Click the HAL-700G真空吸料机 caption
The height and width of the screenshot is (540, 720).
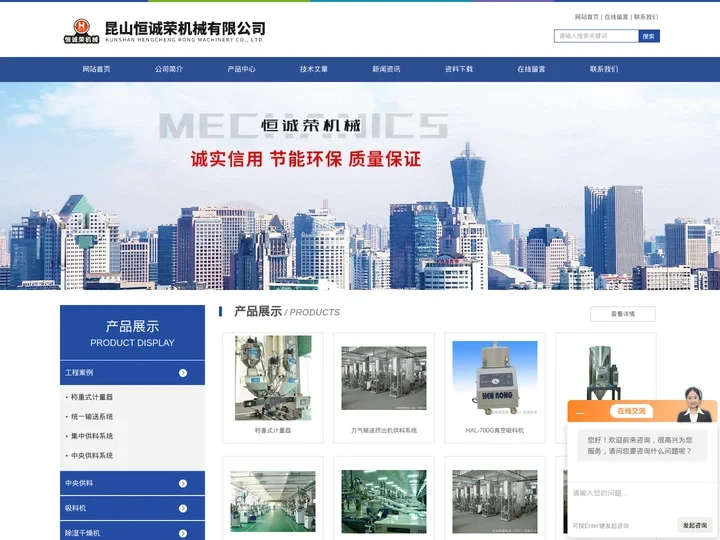(x=495, y=431)
